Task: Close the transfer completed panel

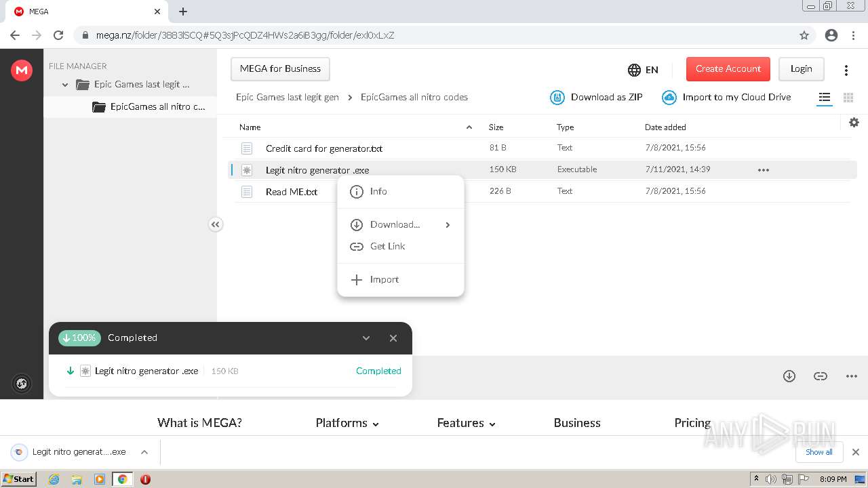Action: coord(393,338)
